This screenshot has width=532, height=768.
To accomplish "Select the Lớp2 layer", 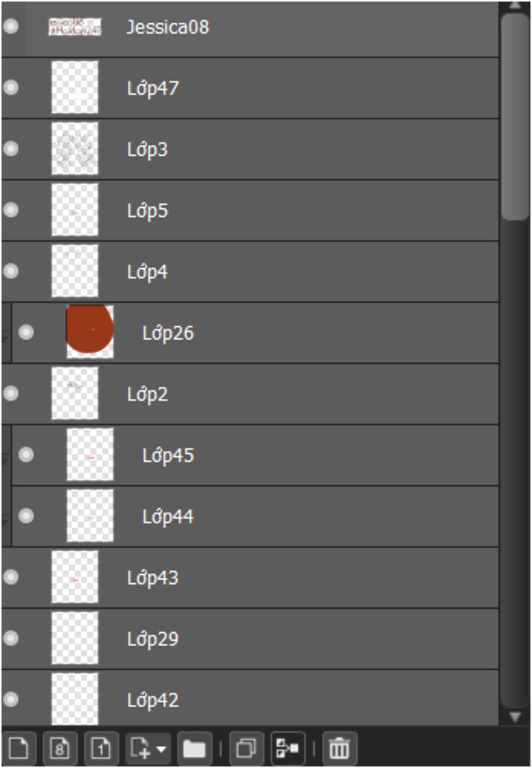I will [250, 394].
